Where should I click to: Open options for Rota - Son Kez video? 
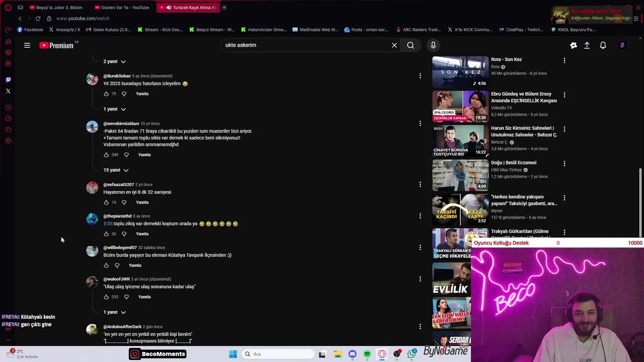point(564,60)
